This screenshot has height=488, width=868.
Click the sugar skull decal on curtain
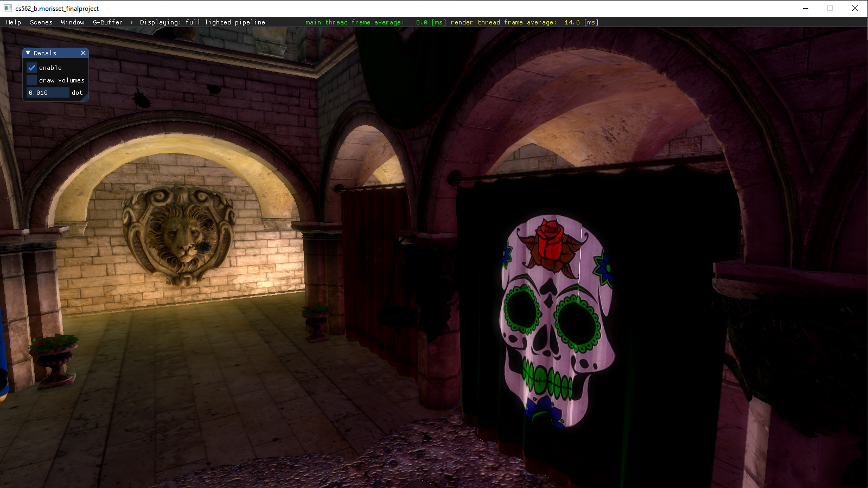(558, 320)
